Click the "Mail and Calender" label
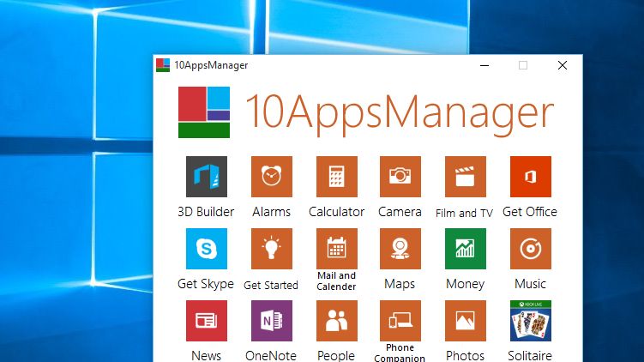Image resolution: width=644 pixels, height=362 pixels. point(336,281)
